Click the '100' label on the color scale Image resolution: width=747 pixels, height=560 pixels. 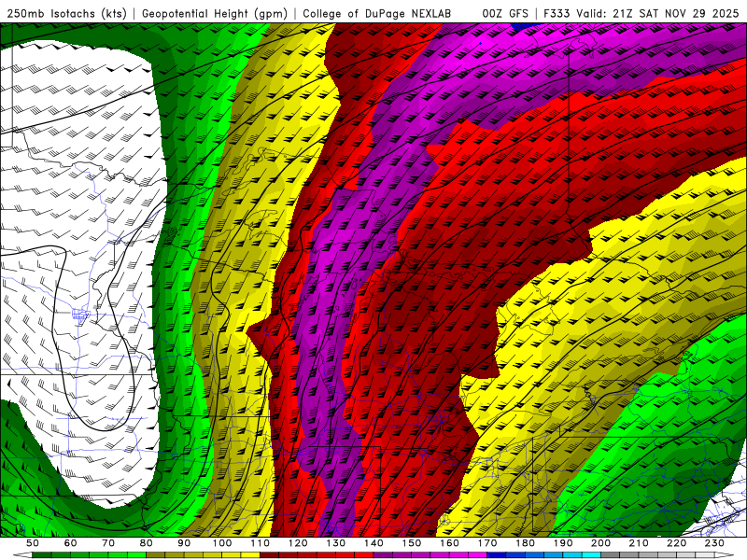click(x=222, y=543)
